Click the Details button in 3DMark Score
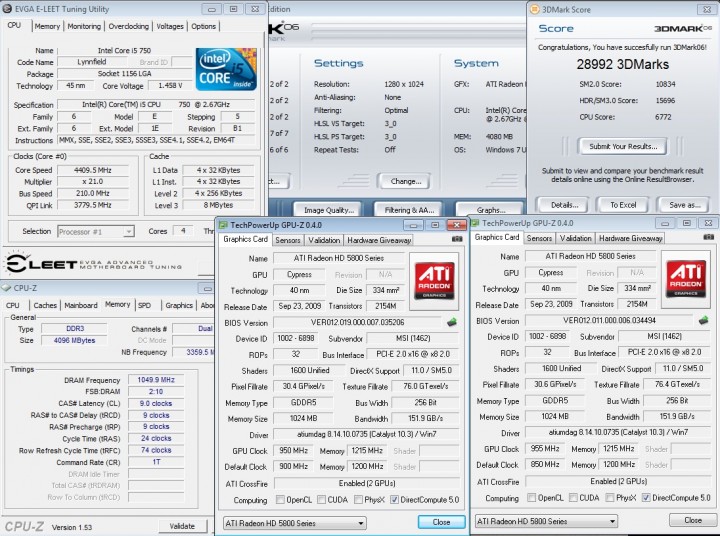 point(564,205)
